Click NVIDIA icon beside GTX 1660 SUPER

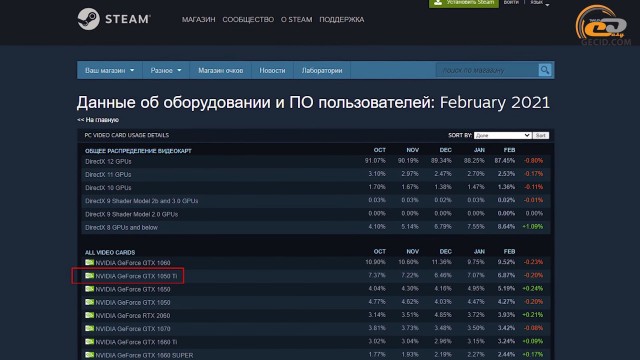click(89, 355)
